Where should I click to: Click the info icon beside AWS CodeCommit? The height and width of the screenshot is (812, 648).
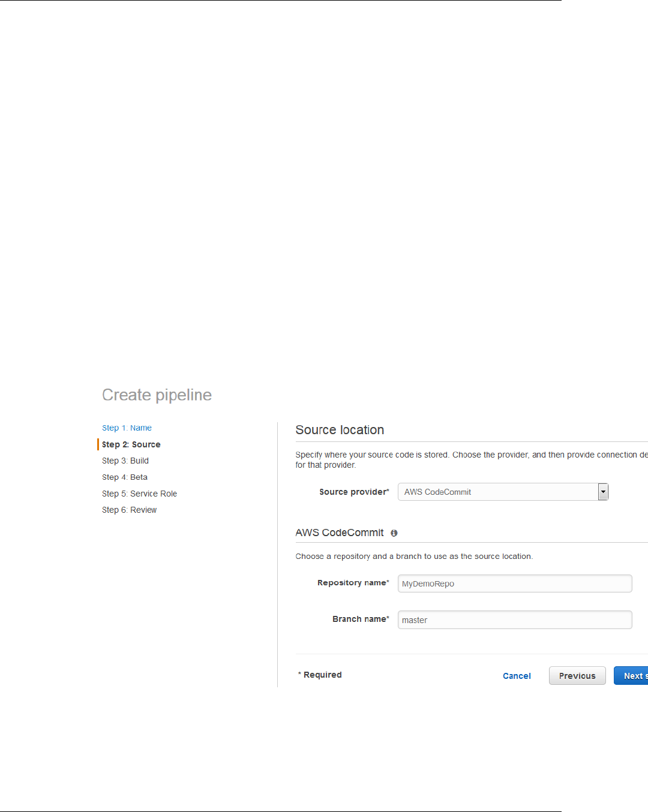(394, 533)
